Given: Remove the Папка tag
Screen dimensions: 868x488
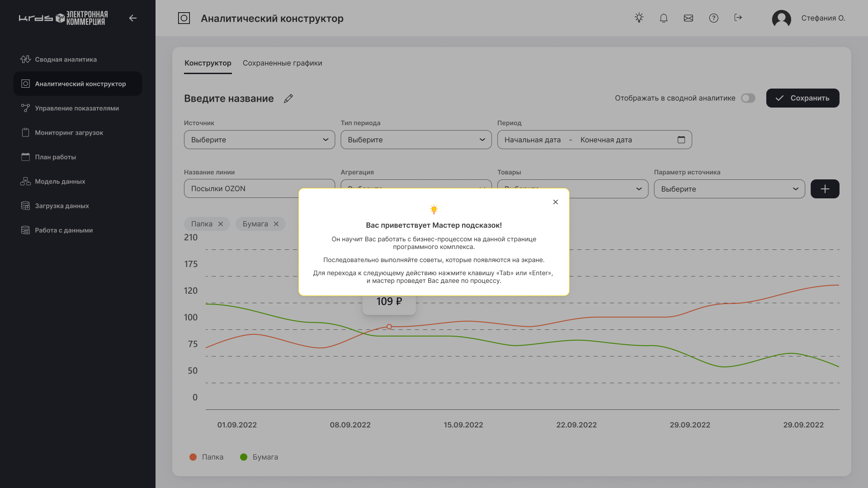Looking at the screenshot, I should click(221, 224).
